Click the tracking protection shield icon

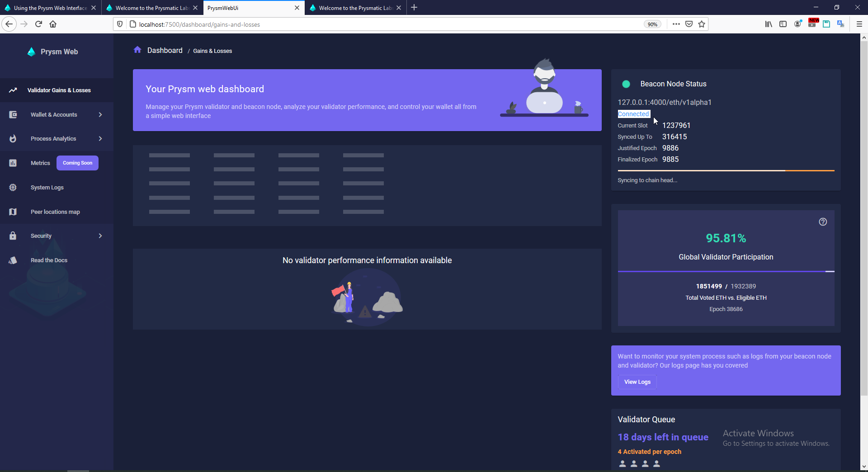(x=120, y=24)
